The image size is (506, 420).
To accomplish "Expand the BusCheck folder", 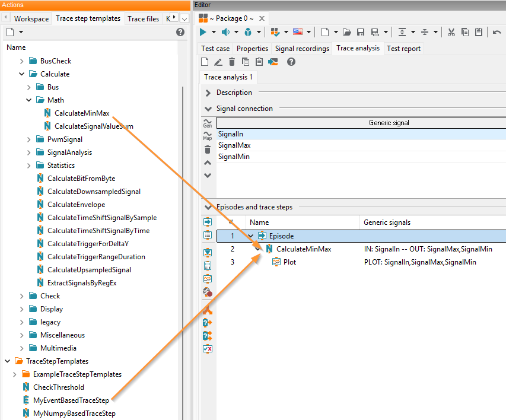I will point(21,61).
